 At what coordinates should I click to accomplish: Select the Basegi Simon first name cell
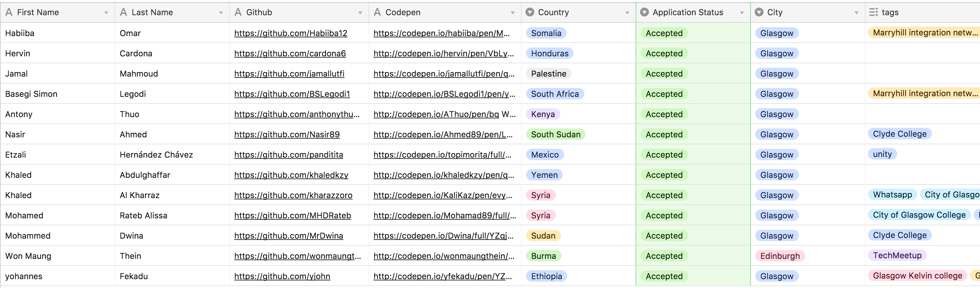coord(57,94)
